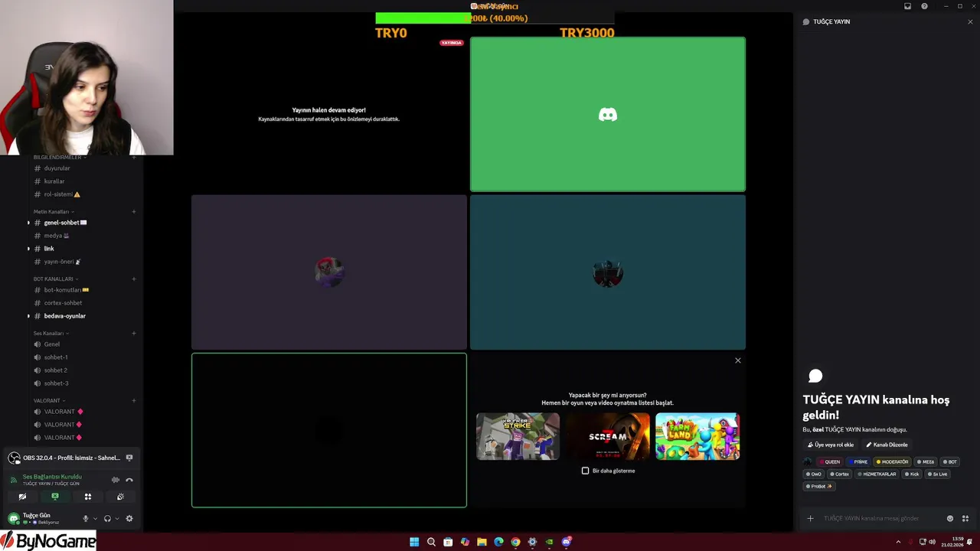This screenshot has height=551, width=980.
Task: Open the soundboard in voice panel
Action: 120,497
